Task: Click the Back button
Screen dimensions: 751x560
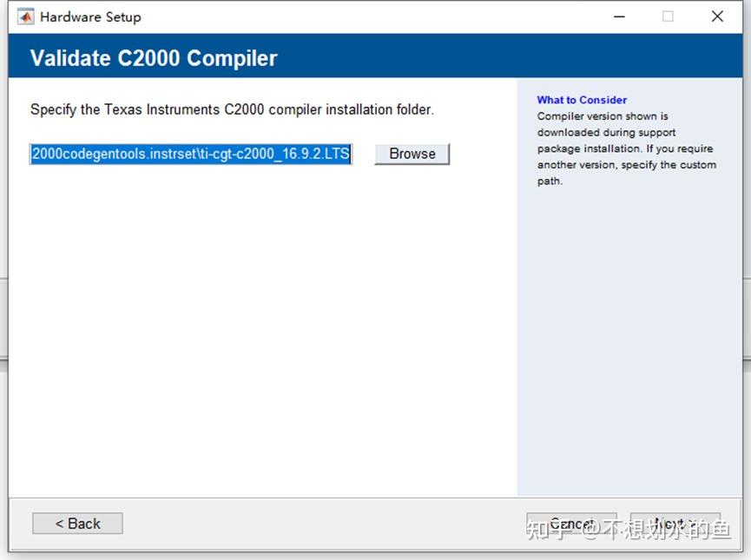Action: (76, 523)
